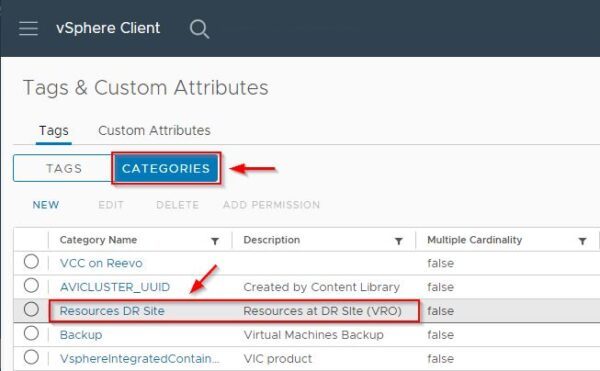Click 'false' in the Resources DR Site row
Image resolution: width=600 pixels, height=371 pixels.
440,311
